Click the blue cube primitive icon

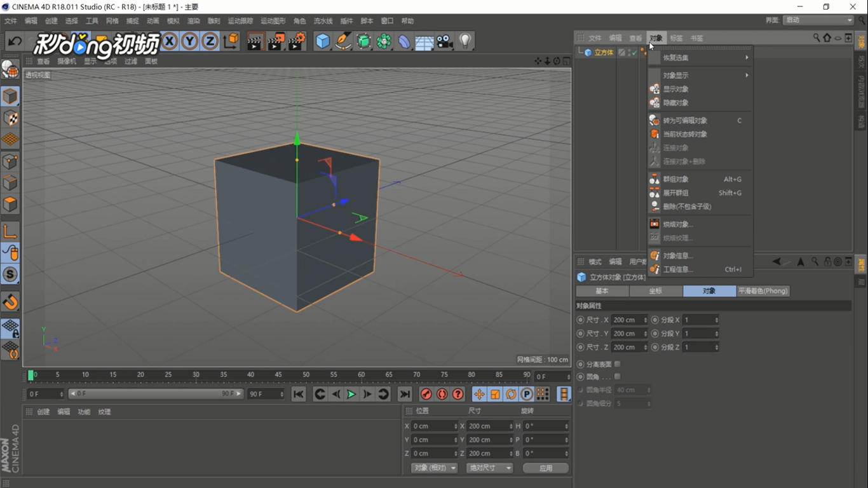tap(323, 42)
